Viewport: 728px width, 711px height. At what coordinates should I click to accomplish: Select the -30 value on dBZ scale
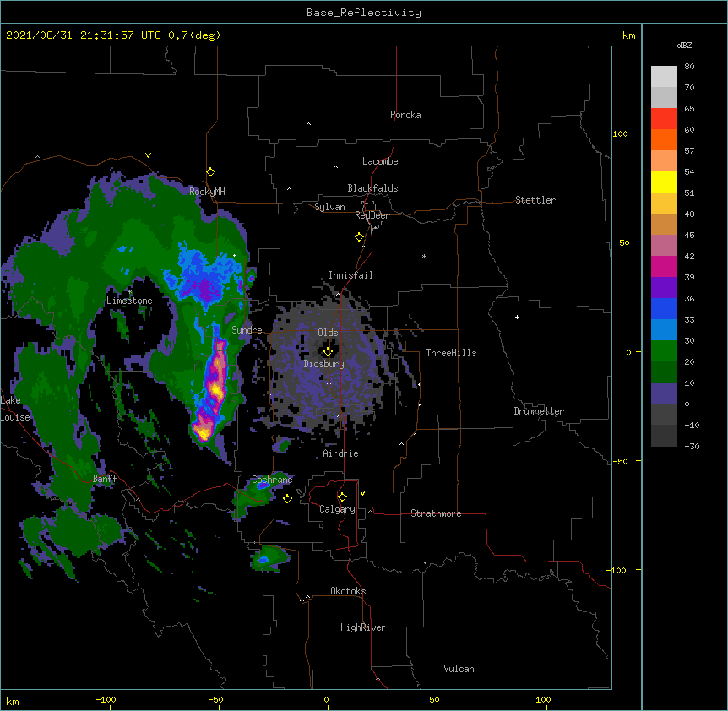pyautogui.click(x=692, y=446)
